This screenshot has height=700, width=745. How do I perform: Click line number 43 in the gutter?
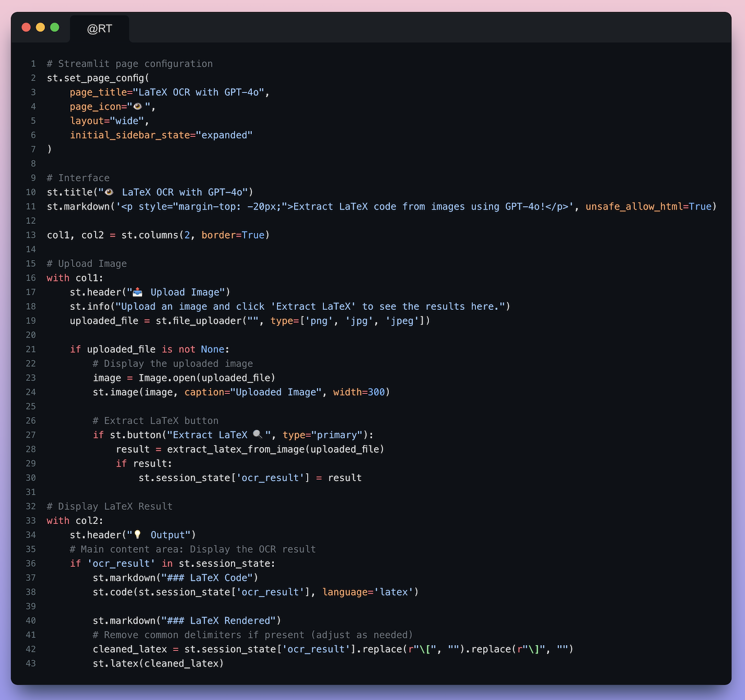tap(31, 663)
